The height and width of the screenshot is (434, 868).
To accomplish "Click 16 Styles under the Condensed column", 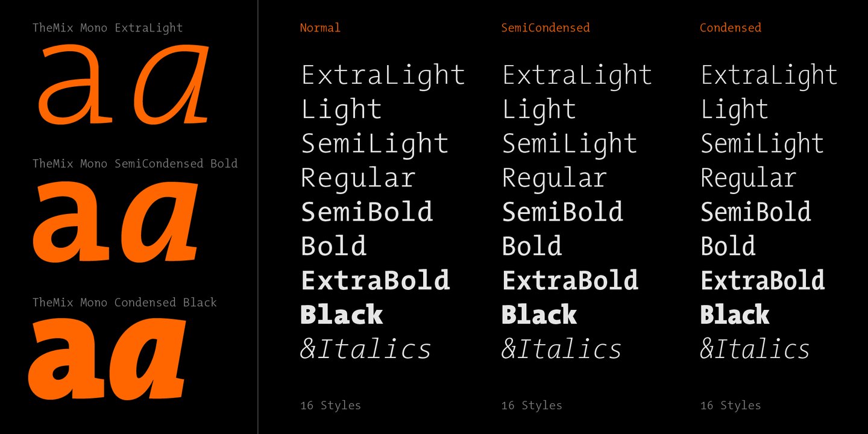I will (730, 406).
